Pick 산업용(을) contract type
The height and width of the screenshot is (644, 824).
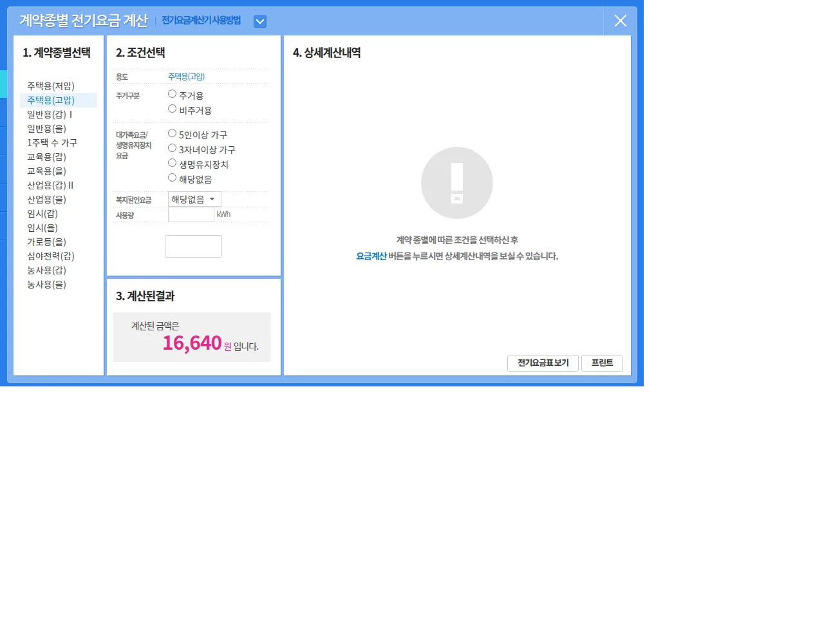pyautogui.click(x=46, y=200)
